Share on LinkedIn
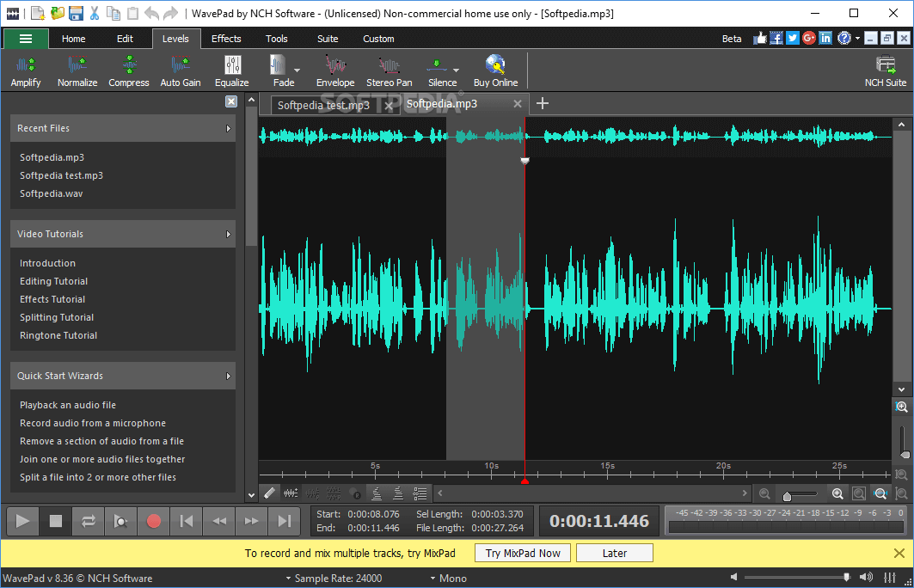This screenshot has width=914, height=588. pyautogui.click(x=825, y=39)
